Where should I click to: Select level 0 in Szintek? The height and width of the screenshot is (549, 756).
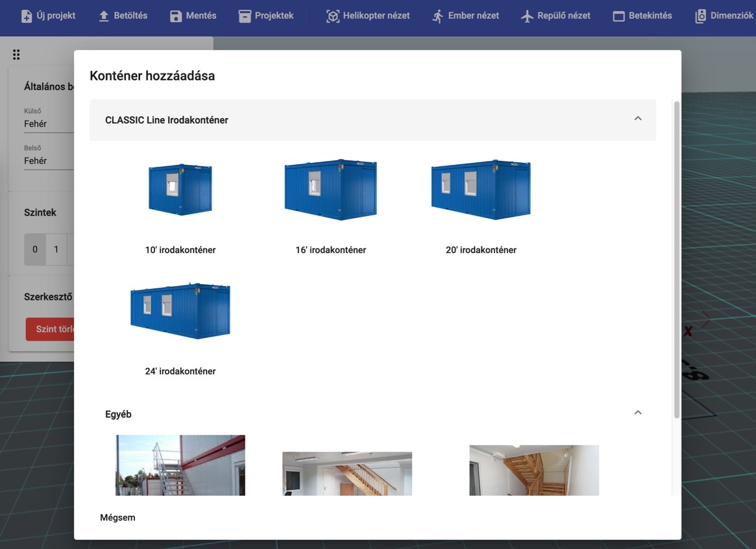[x=34, y=249]
